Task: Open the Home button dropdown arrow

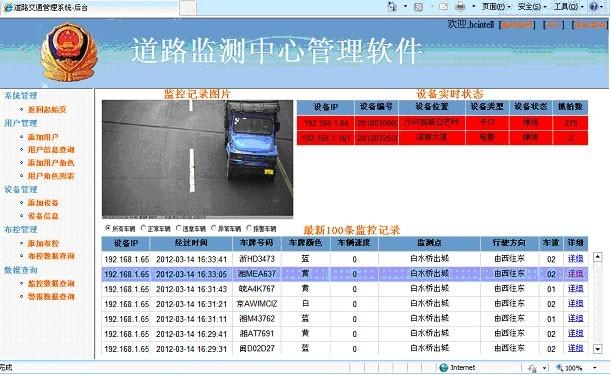Action: pyautogui.click(x=405, y=7)
